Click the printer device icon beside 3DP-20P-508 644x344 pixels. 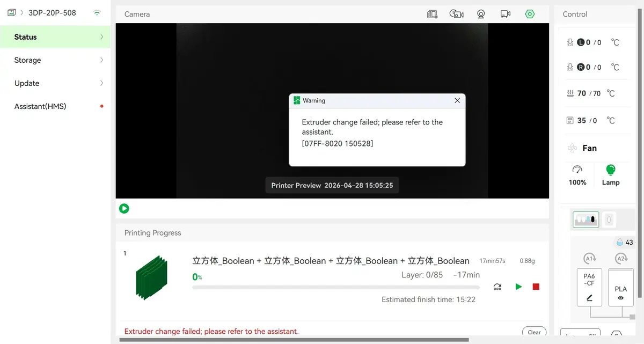click(11, 12)
